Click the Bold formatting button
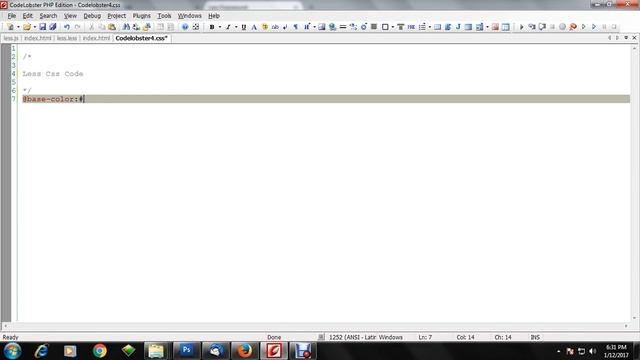The height and width of the screenshot is (360, 640). coord(212,27)
